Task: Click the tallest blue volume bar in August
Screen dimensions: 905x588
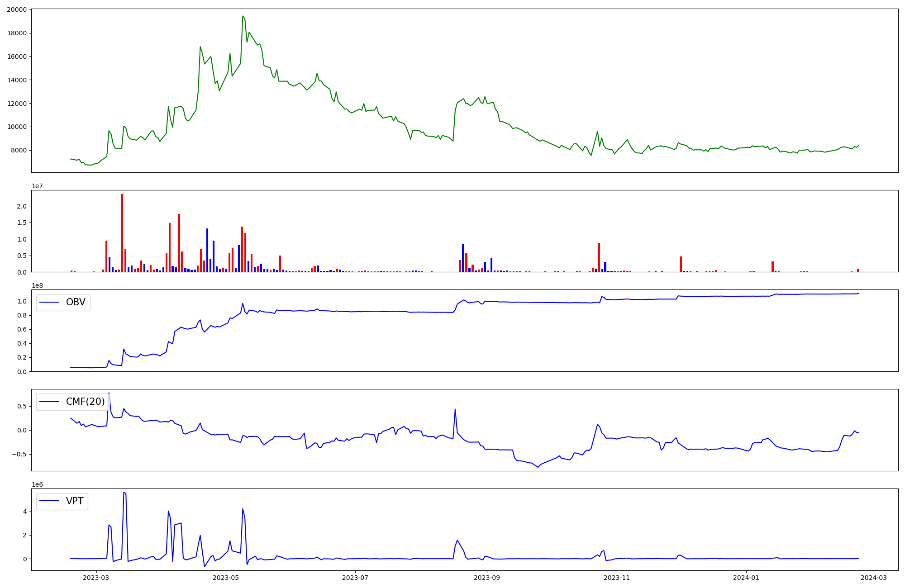Action: 463,258
